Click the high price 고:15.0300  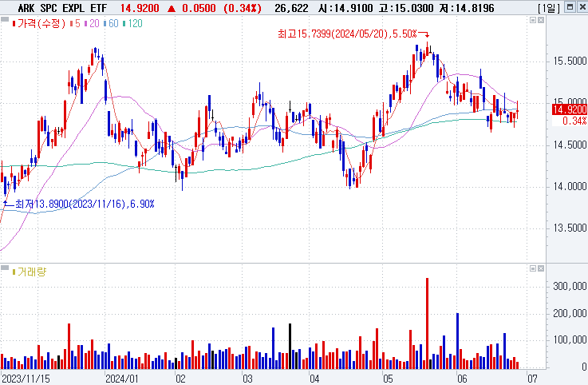(x=406, y=8)
